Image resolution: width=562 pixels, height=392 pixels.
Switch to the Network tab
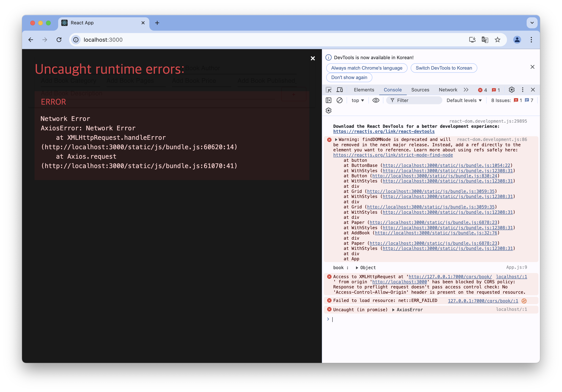[448, 90]
